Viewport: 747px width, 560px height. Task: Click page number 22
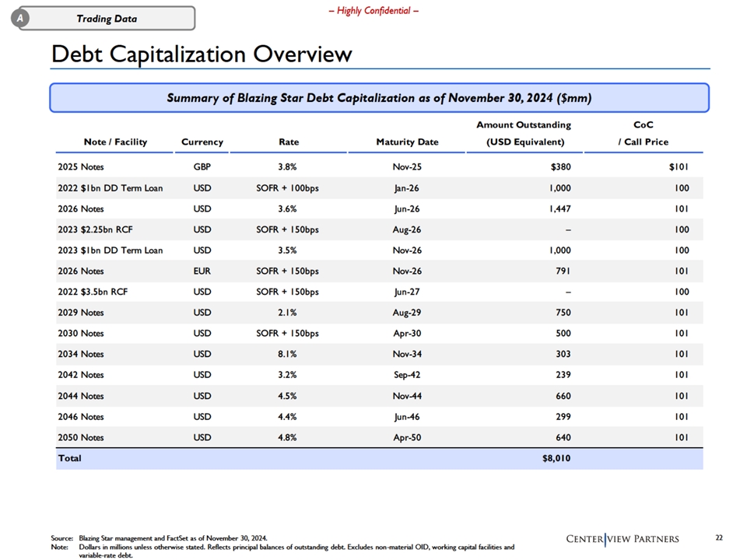click(719, 537)
